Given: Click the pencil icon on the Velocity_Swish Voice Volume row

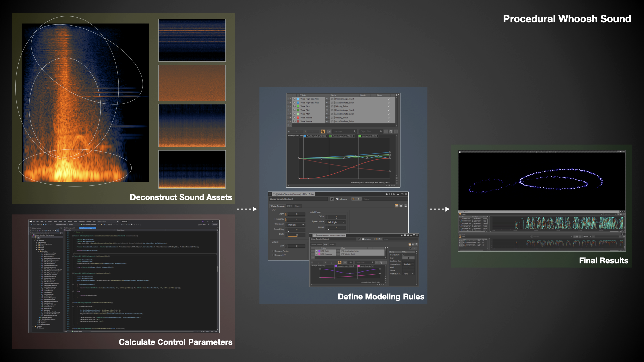Looking at the screenshot, I should click(x=389, y=118).
